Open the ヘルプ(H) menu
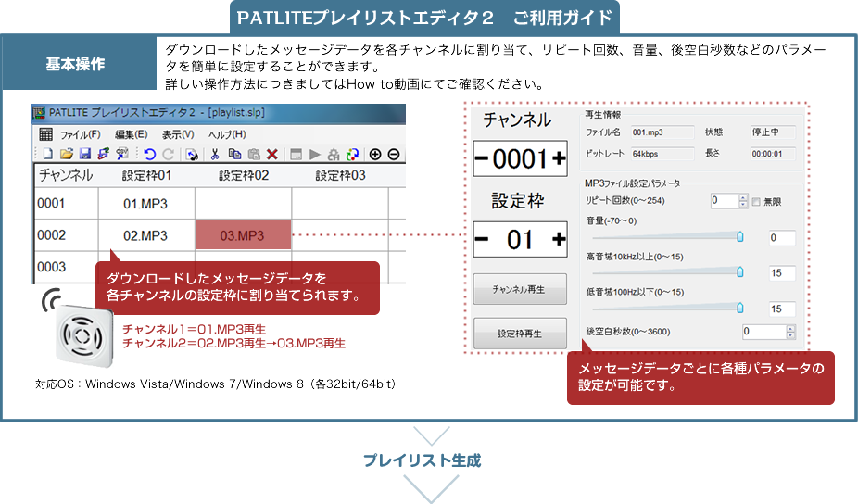Image resolution: width=858 pixels, height=504 pixels. [227, 134]
